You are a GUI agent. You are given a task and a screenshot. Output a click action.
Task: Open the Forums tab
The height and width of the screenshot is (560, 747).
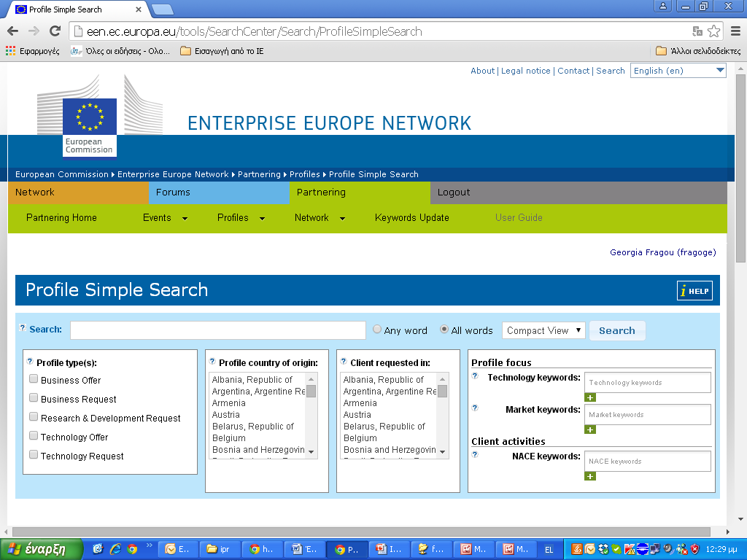[219, 192]
